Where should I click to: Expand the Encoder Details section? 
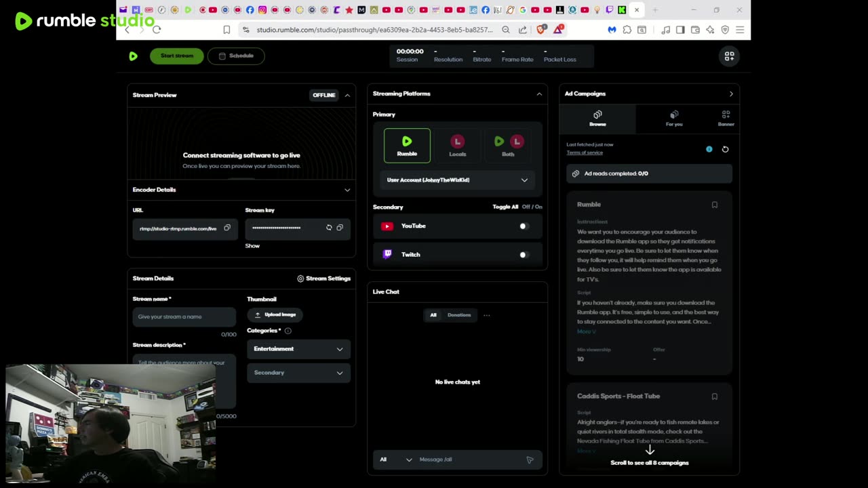[347, 190]
